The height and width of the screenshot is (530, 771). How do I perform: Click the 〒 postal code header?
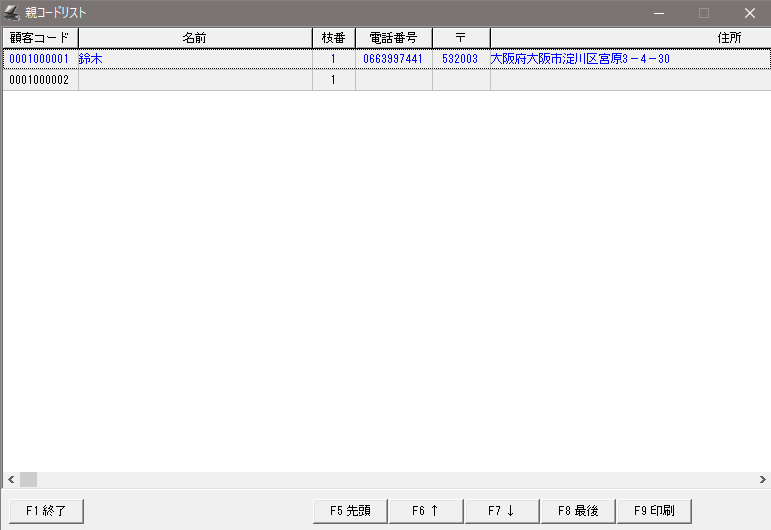(461, 38)
